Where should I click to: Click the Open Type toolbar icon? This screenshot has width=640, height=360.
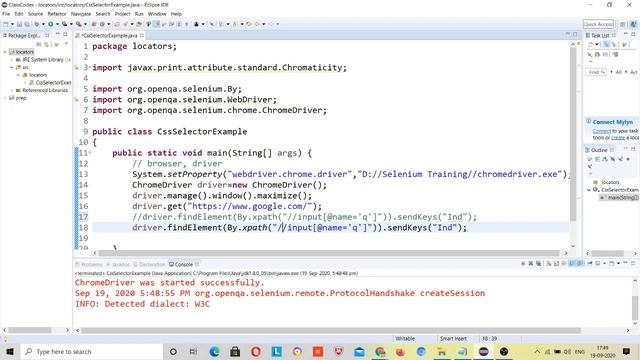(x=117, y=24)
